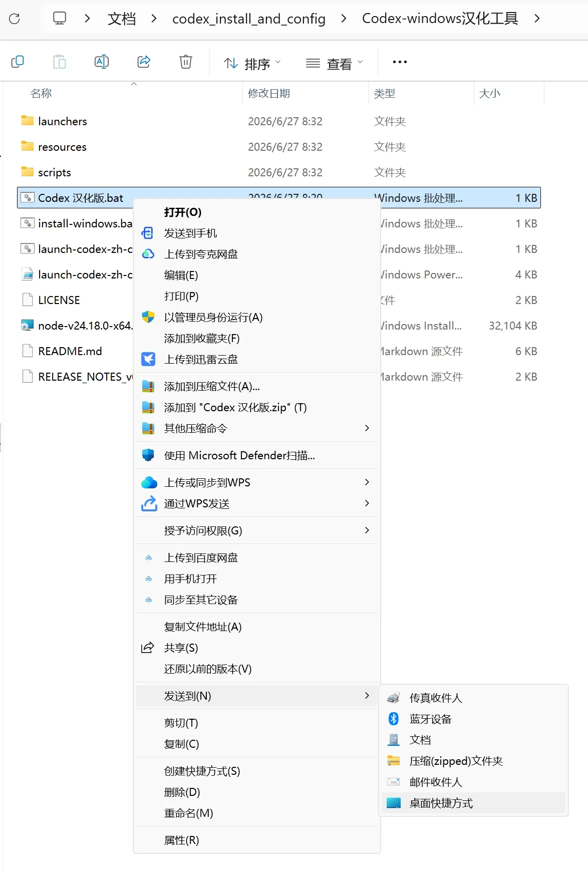Viewport: 588px width, 872px height.
Task: Select the scripts folder row
Action: pos(279,172)
